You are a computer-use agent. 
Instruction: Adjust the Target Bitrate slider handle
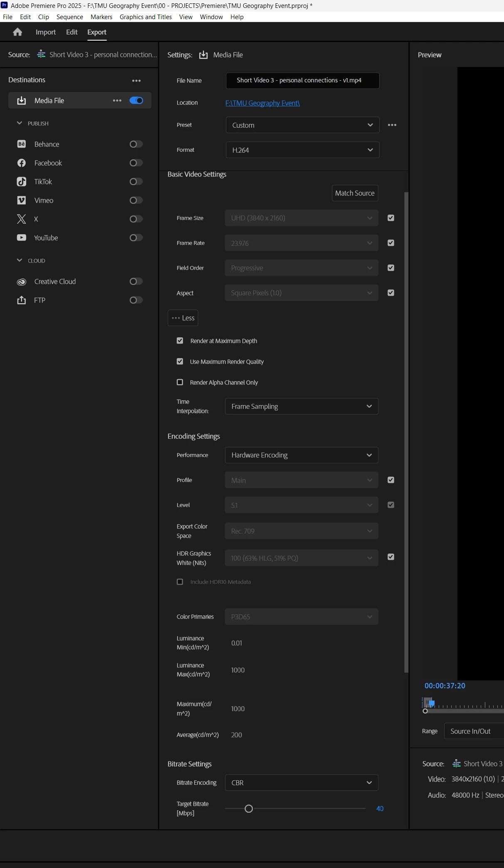tap(249, 809)
